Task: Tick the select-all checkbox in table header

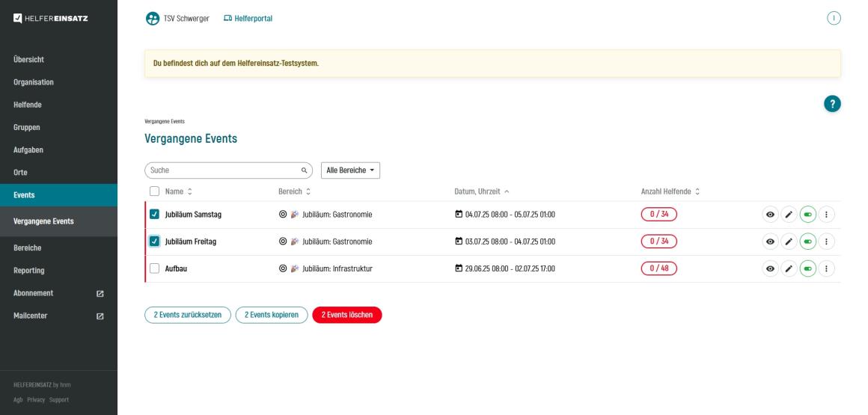Action: point(155,191)
